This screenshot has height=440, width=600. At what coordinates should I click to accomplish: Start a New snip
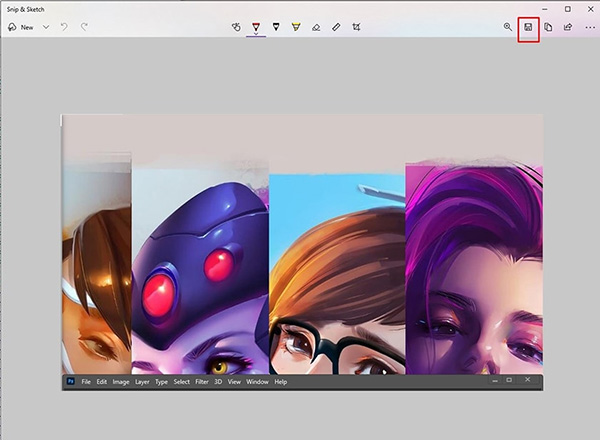21,27
